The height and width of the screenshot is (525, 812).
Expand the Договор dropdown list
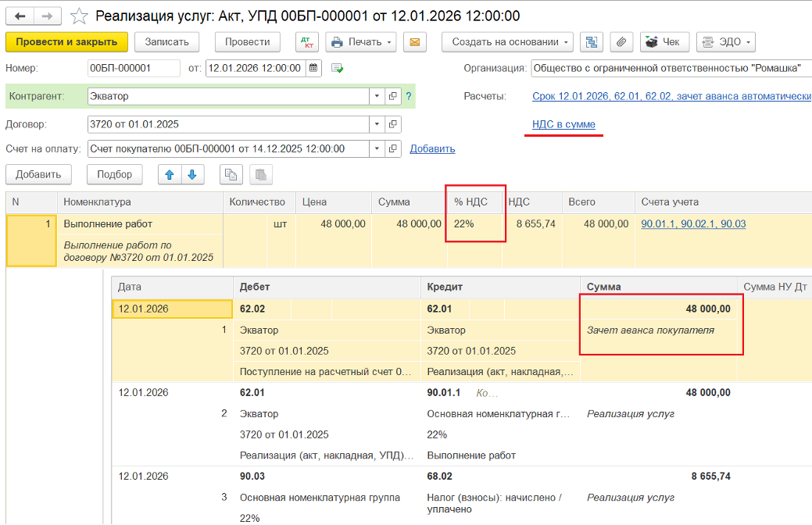[377, 124]
